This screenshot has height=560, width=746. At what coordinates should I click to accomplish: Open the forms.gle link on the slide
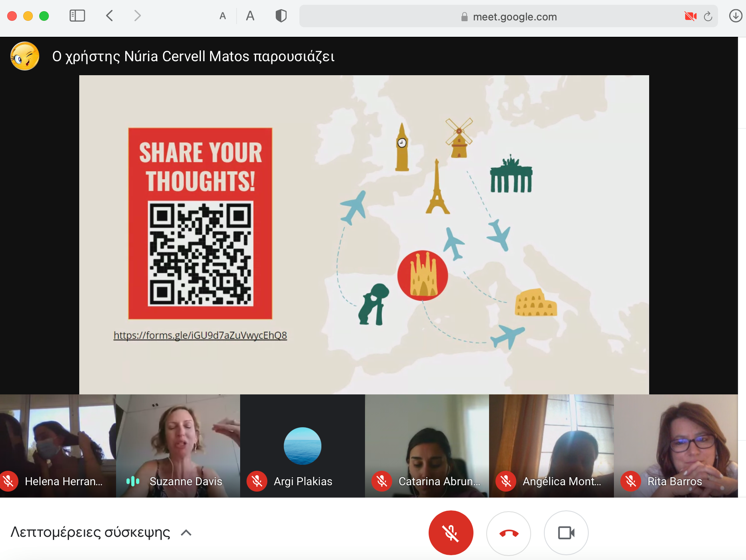[200, 335]
